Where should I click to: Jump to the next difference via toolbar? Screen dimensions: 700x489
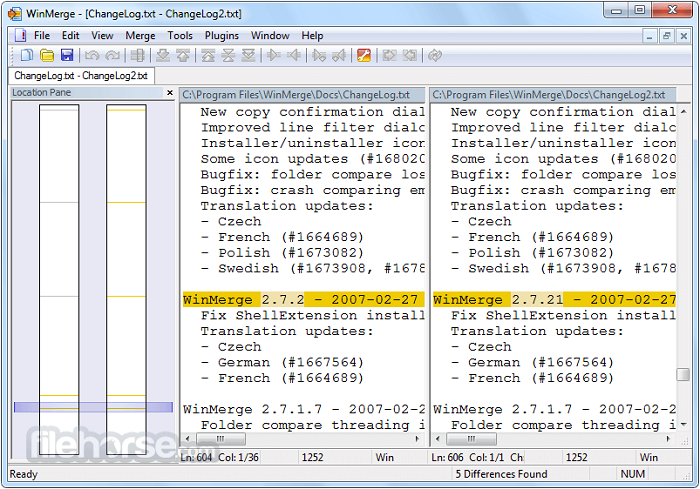[161, 55]
